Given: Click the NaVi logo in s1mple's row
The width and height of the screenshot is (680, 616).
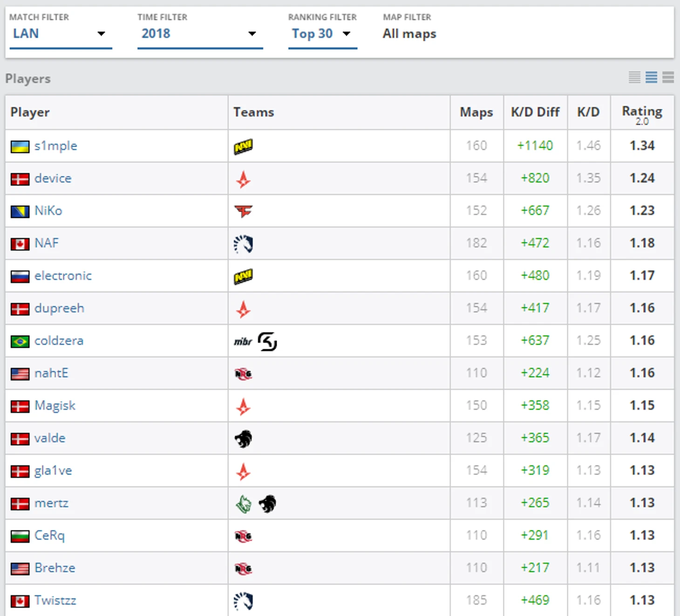Looking at the screenshot, I should click(x=243, y=147).
